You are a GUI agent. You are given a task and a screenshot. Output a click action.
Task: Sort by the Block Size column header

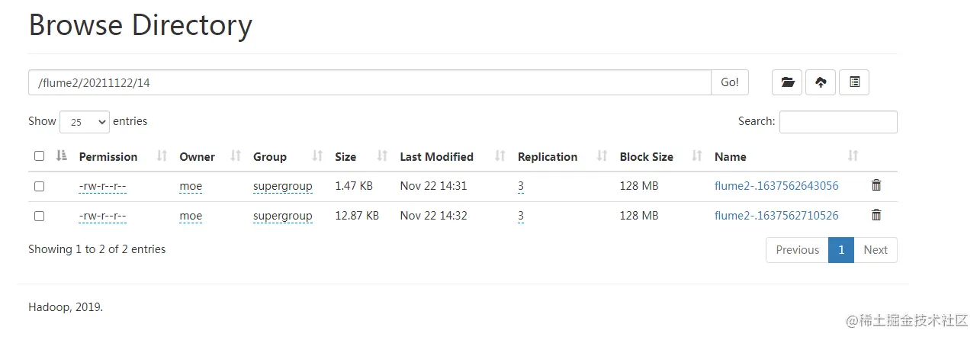pos(646,157)
